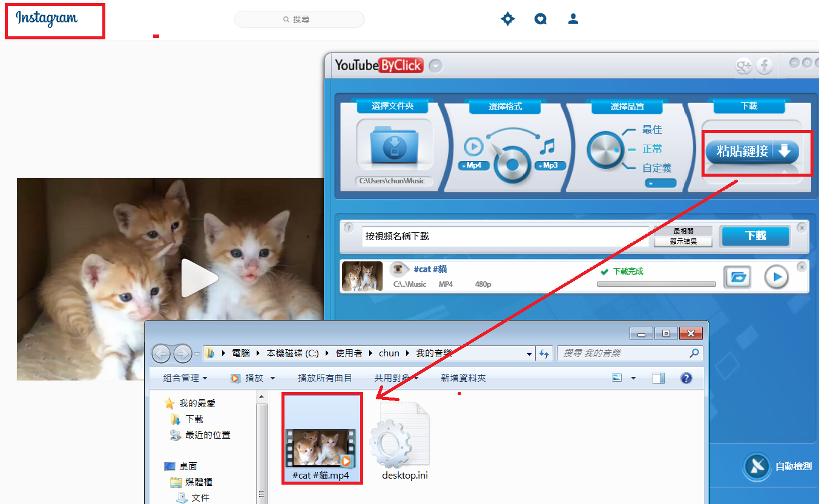This screenshot has height=504, width=819.
Task: Select 最佳 quality option
Action: pyautogui.click(x=652, y=130)
